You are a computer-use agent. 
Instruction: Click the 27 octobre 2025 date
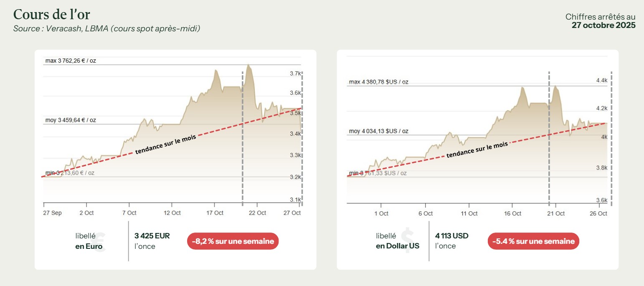pyautogui.click(x=603, y=25)
